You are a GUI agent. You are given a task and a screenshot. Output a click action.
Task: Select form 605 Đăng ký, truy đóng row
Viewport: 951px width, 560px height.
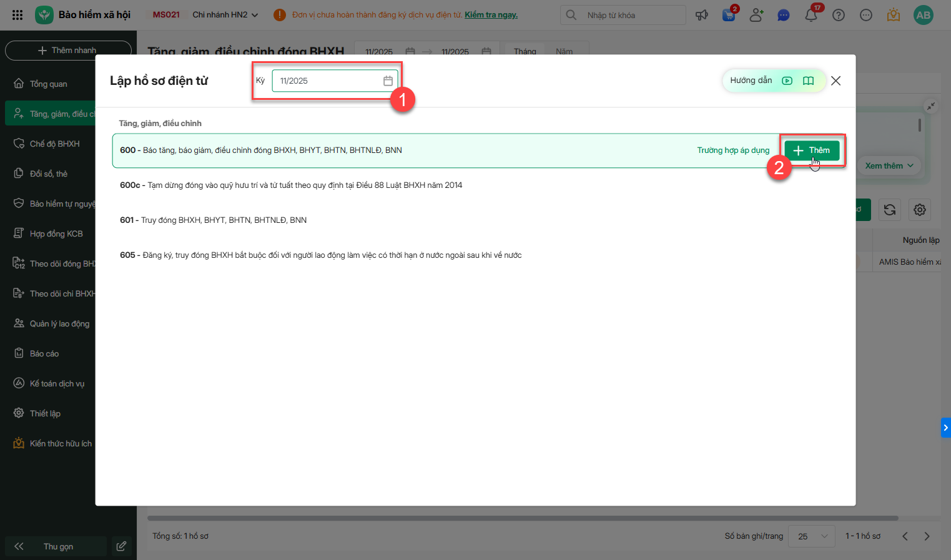(x=479, y=255)
